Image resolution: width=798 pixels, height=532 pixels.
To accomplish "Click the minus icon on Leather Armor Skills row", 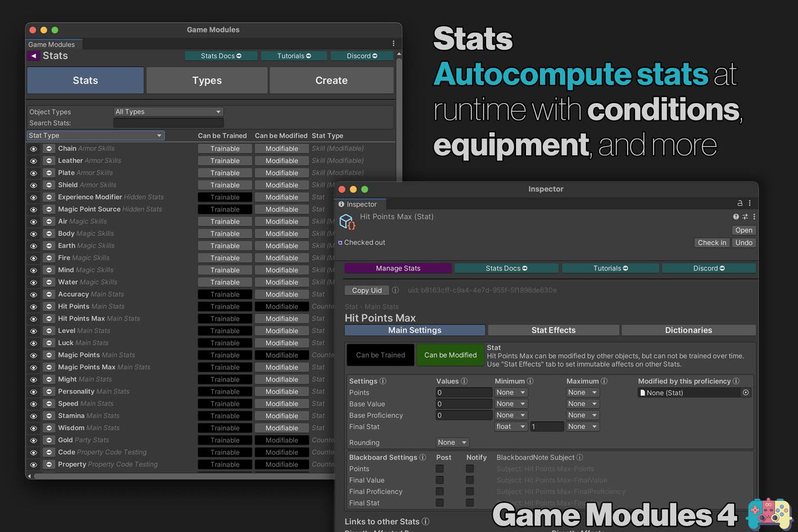I will click(49, 160).
